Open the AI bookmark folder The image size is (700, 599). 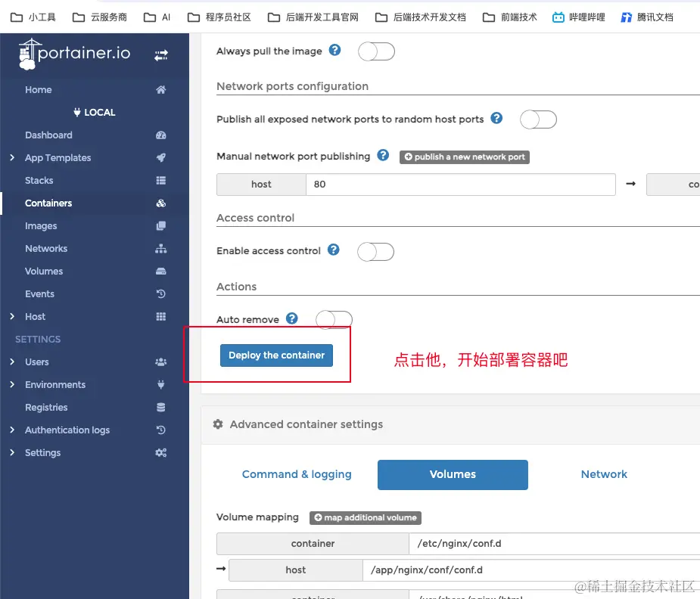(x=157, y=17)
